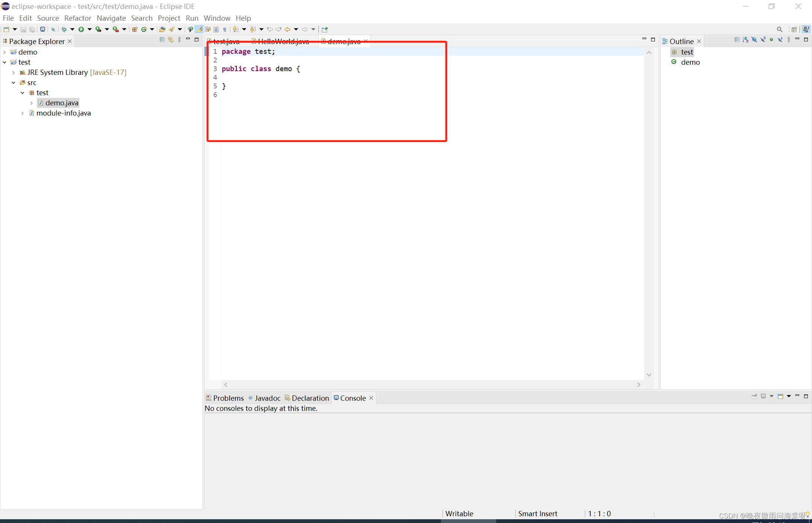Open the Run button dropdown arrow
The width and height of the screenshot is (812, 523).
89,29
